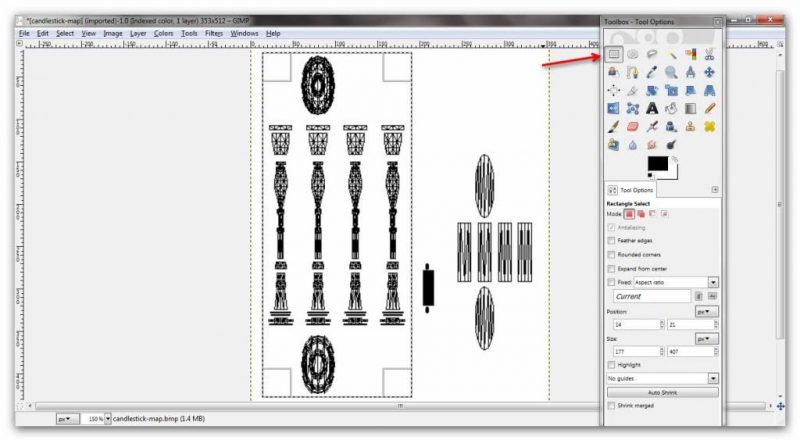Pick the Pencil tool
Image resolution: width=800 pixels, height=440 pixels.
point(709,108)
